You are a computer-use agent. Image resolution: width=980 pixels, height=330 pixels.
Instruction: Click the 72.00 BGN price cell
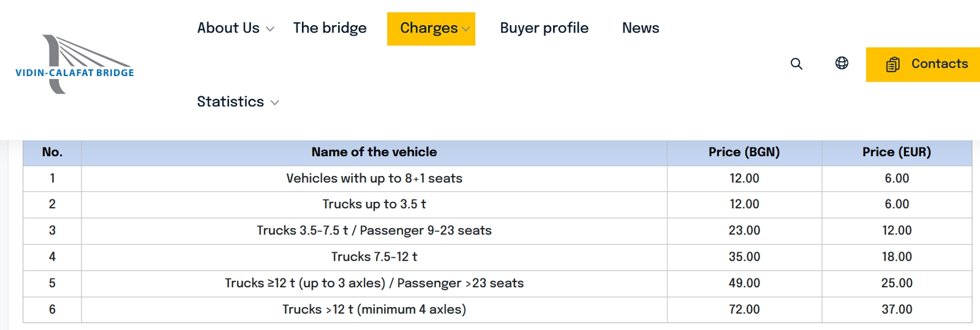click(x=744, y=310)
